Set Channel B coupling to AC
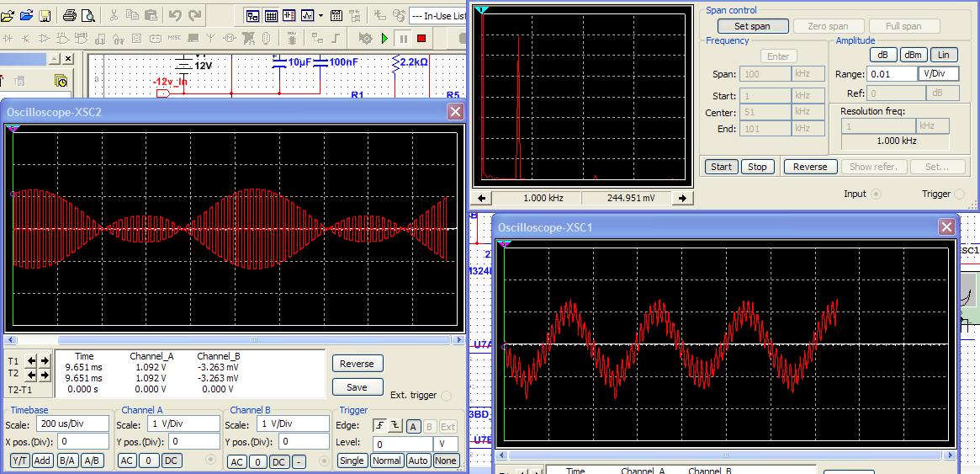Image resolution: width=980 pixels, height=474 pixels. click(x=236, y=462)
